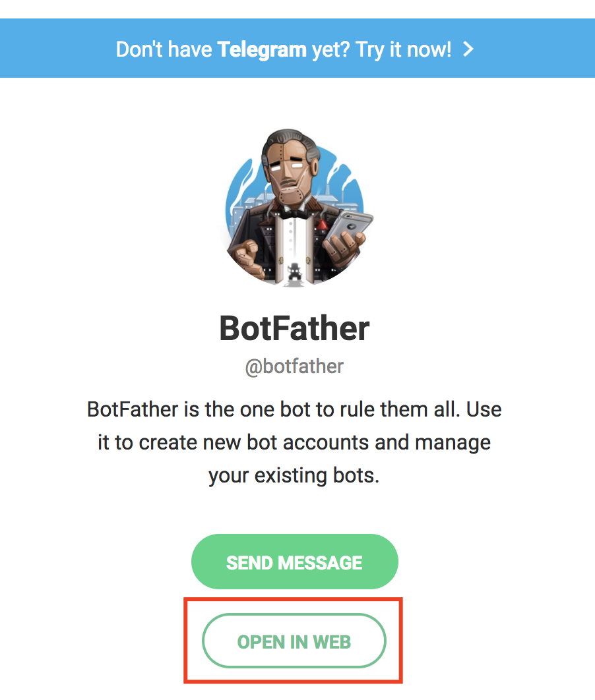
Task: Click the description line starting "BotFather is the one"
Action: pyautogui.click(x=294, y=409)
